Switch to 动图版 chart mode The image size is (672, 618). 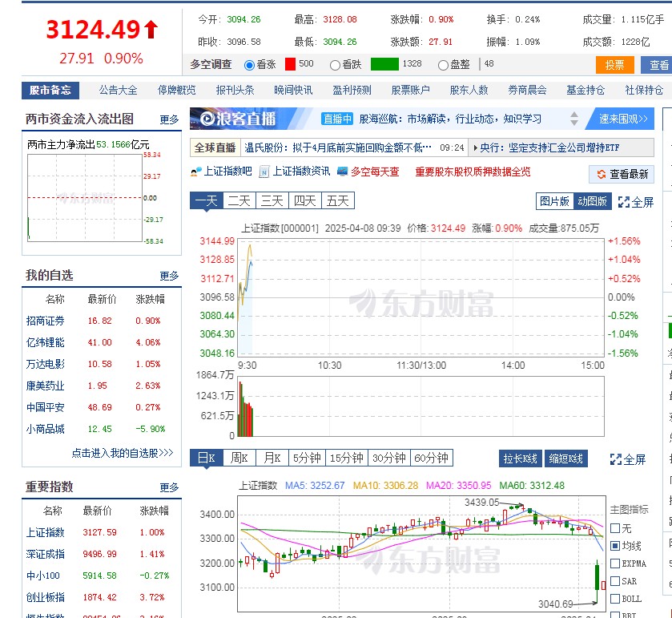(592, 201)
